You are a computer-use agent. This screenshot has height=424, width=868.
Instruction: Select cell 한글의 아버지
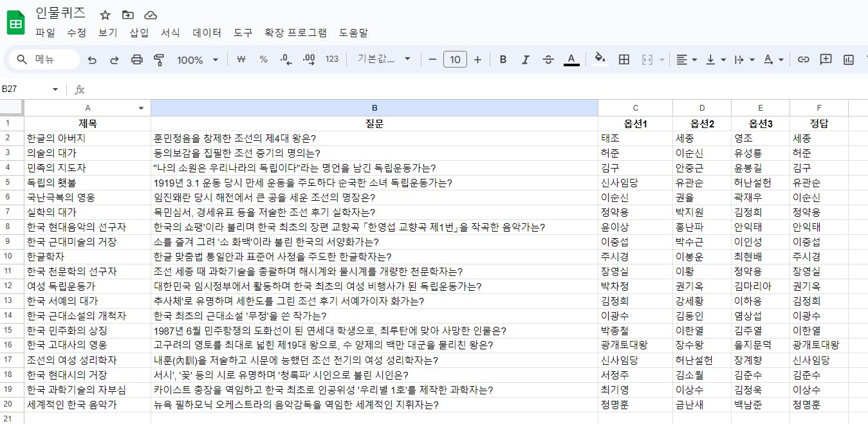pyautogui.click(x=88, y=138)
